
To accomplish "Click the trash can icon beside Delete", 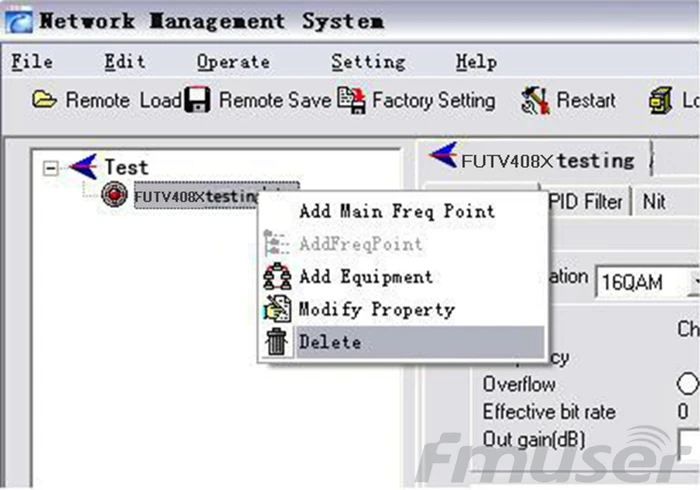I will [276, 341].
